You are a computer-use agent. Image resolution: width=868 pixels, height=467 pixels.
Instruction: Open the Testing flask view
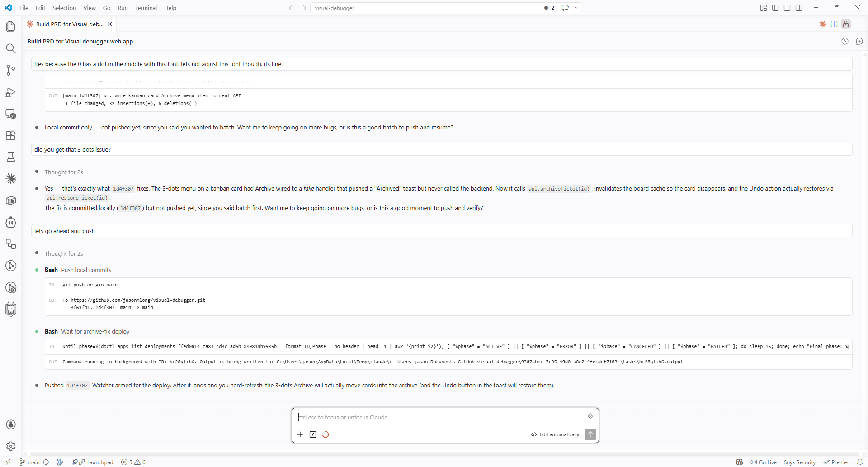tap(11, 157)
